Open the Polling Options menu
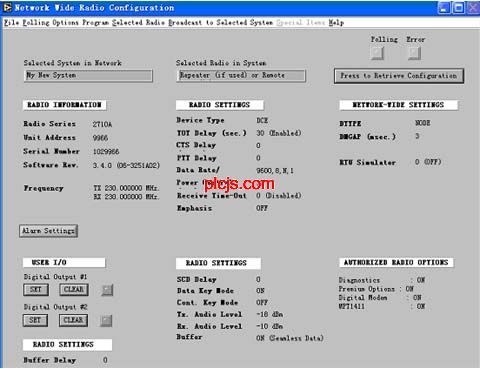The height and width of the screenshot is (369, 480). click(x=50, y=23)
